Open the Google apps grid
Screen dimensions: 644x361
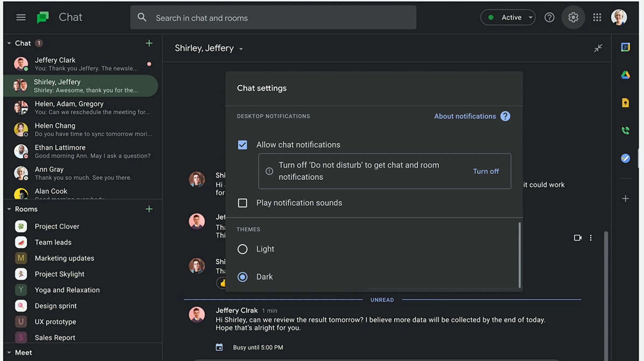coord(597,17)
